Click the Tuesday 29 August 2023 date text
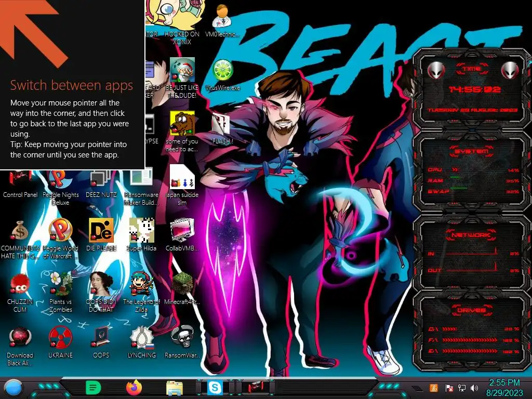 click(x=472, y=110)
